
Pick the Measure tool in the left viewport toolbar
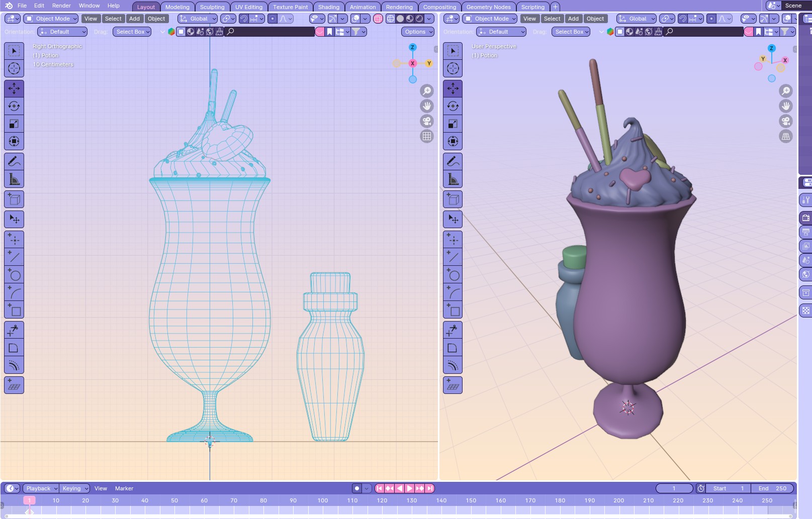coord(14,179)
